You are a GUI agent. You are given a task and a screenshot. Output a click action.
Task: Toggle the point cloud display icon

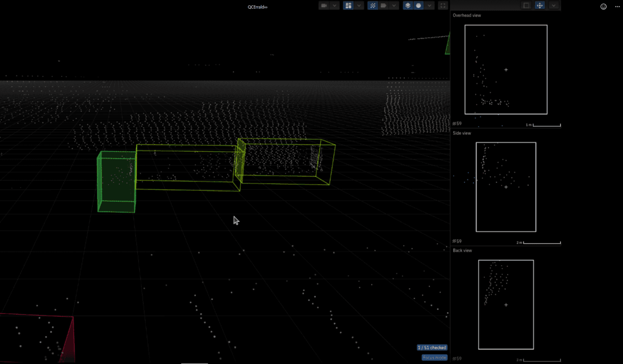373,6
